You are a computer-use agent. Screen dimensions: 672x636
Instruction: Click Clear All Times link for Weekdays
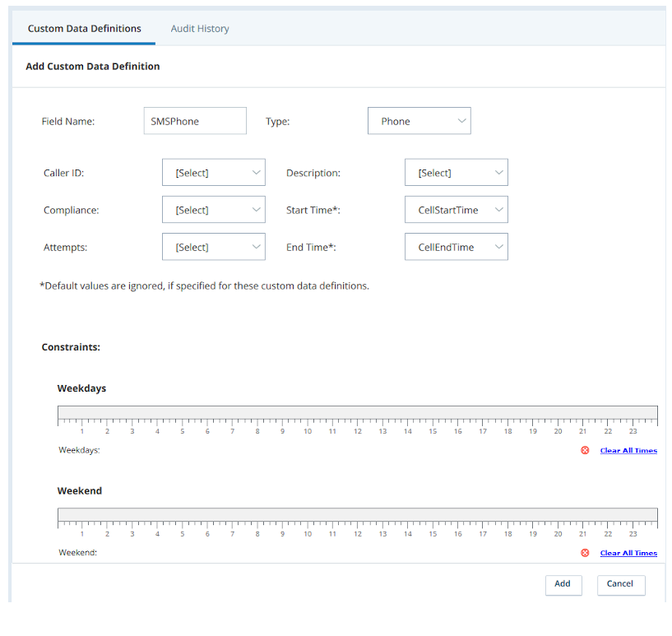pos(628,450)
